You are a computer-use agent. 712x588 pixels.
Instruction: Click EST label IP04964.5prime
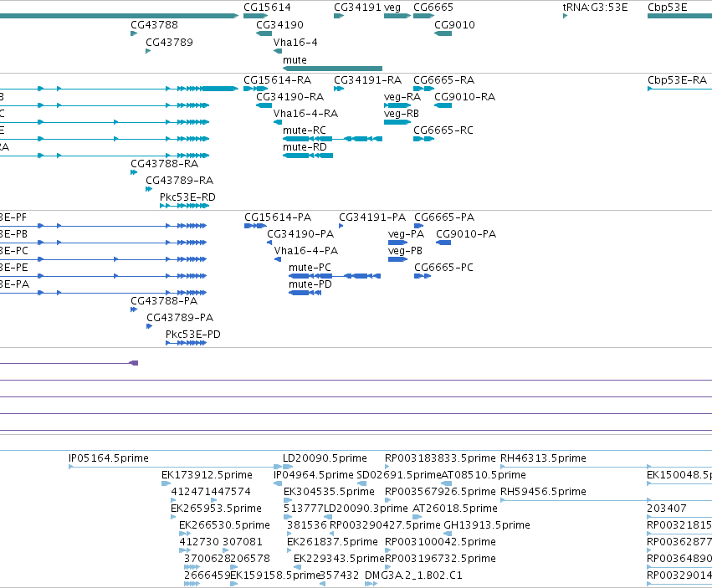(x=313, y=475)
